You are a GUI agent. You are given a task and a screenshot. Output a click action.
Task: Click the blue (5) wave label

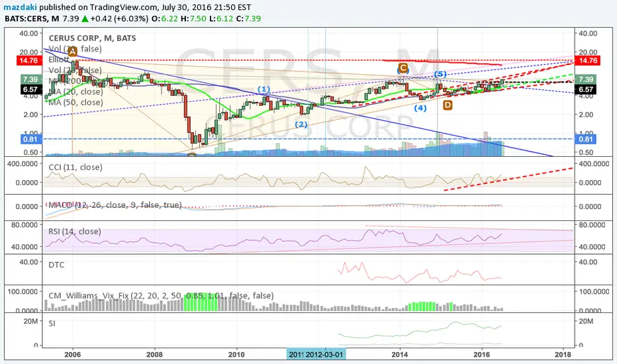440,74
